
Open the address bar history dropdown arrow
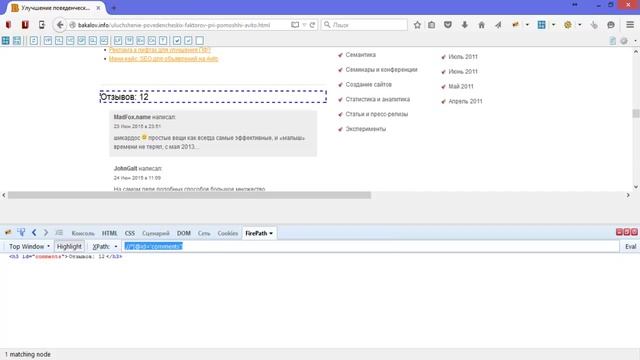click(x=304, y=25)
